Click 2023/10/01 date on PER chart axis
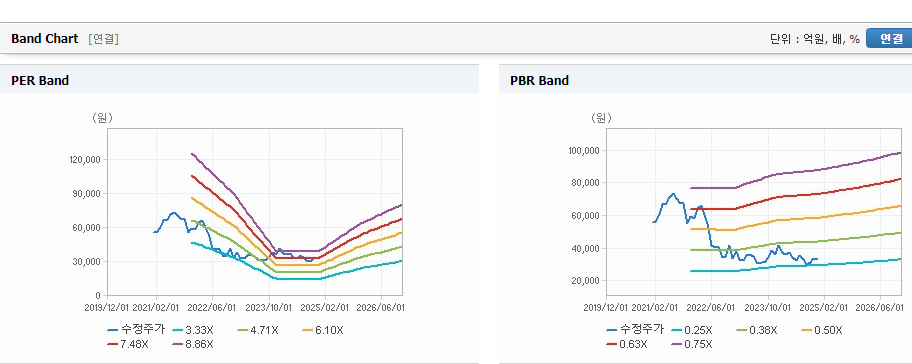Viewport: 912px width, 364px height. tap(269, 307)
